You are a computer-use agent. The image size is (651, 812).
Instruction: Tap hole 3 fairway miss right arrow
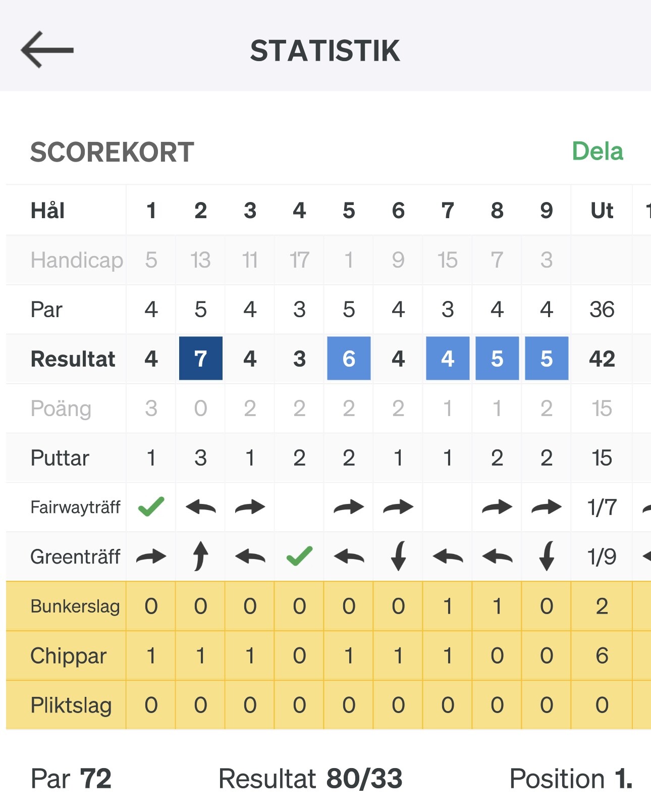250,506
